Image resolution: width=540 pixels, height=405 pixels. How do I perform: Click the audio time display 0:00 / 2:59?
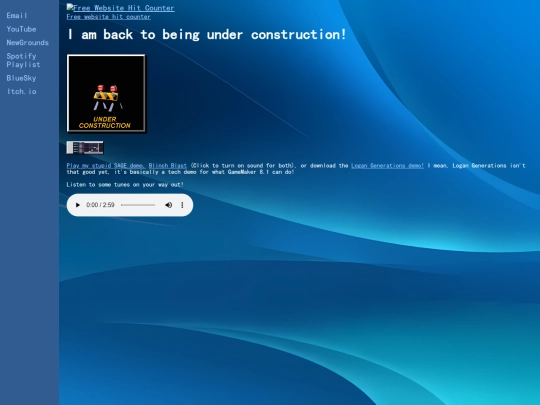tap(100, 205)
